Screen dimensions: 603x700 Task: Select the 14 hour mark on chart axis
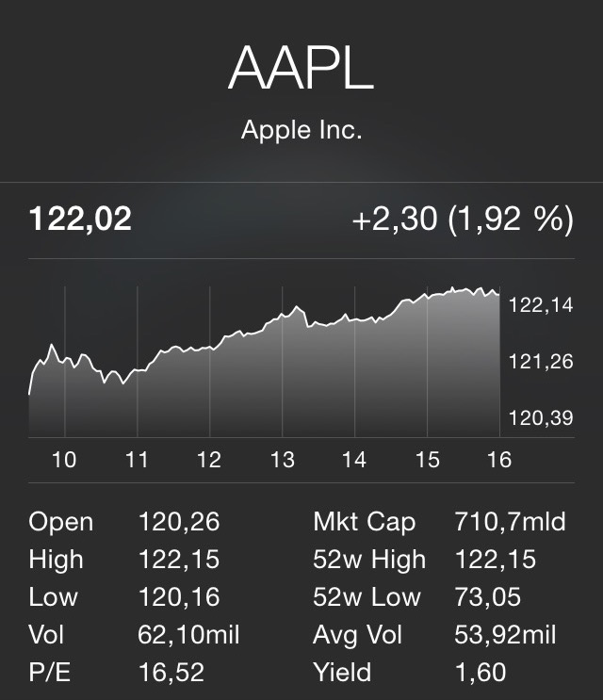353,460
